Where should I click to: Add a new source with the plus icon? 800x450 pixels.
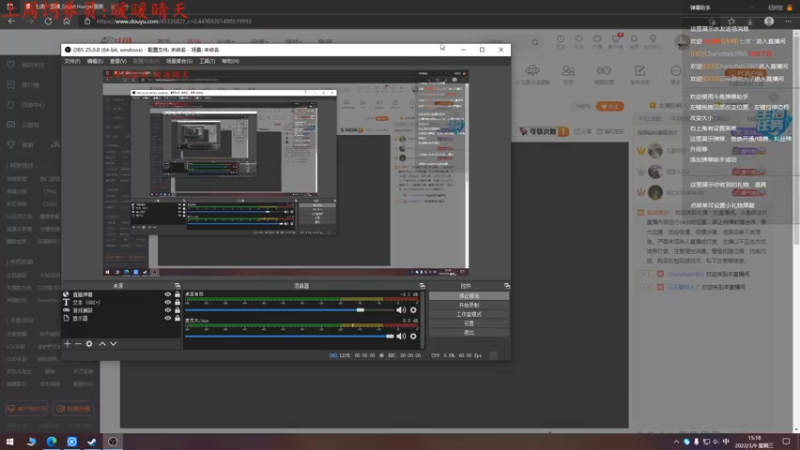(67, 344)
